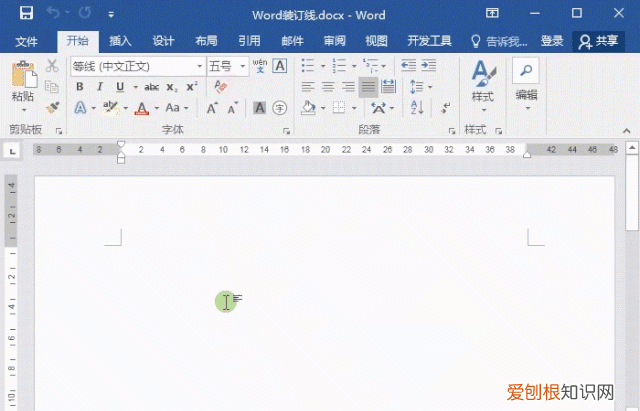Open Ribbon Display Options button
640x411 pixels.
[x=492, y=13]
